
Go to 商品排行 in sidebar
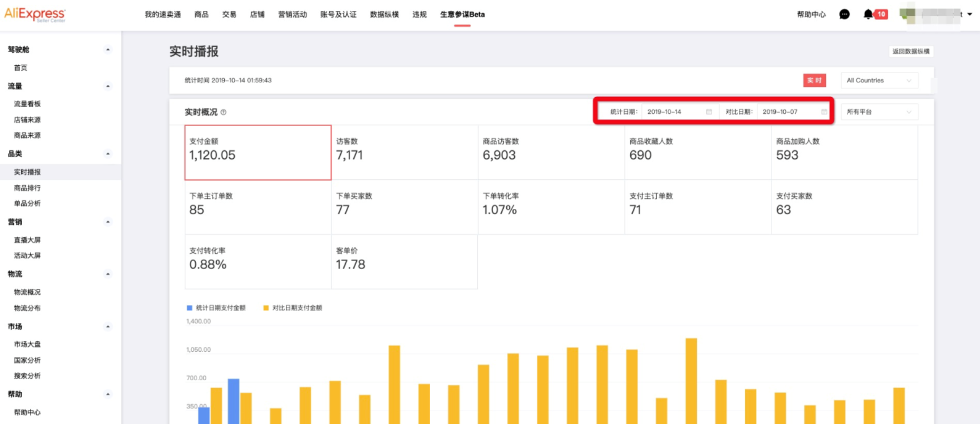(27, 188)
